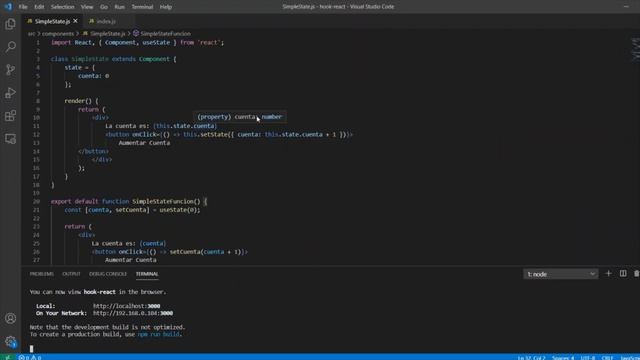Change the UTF-8 encoding status item
The height and width of the screenshot is (360, 640).
coord(588,358)
